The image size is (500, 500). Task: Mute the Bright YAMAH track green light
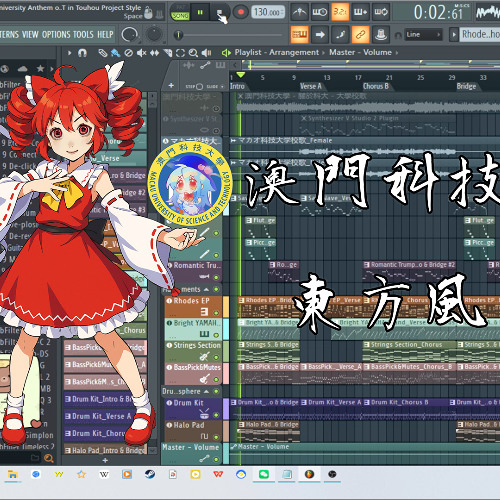[x=216, y=335]
